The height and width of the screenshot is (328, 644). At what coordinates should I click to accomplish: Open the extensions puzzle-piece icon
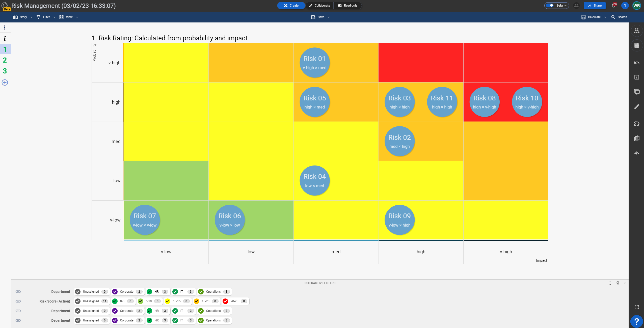(637, 123)
